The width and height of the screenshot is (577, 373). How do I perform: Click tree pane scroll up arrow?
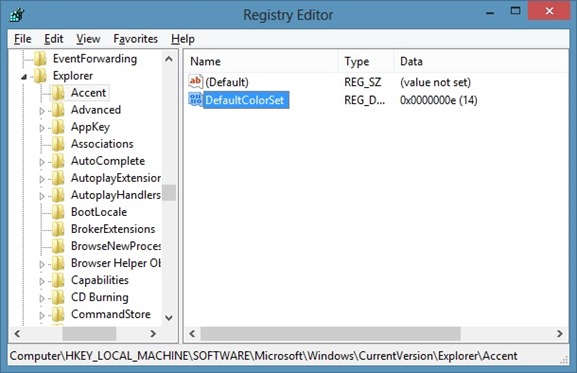[169, 59]
